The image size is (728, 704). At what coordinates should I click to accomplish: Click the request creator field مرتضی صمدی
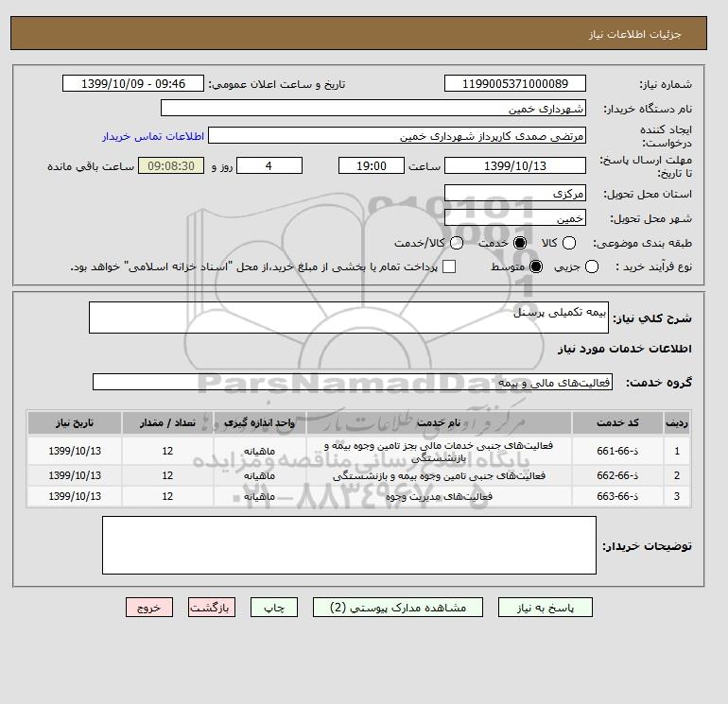pos(397,135)
